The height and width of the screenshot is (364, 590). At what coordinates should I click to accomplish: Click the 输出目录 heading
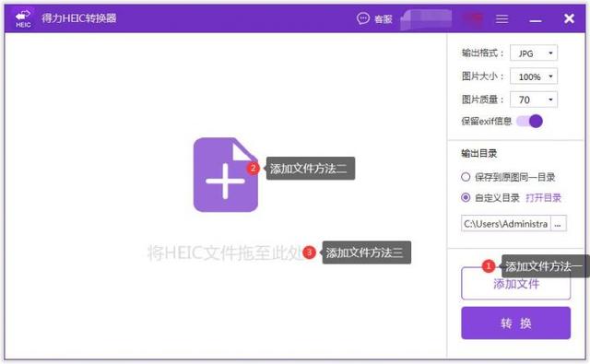click(479, 153)
